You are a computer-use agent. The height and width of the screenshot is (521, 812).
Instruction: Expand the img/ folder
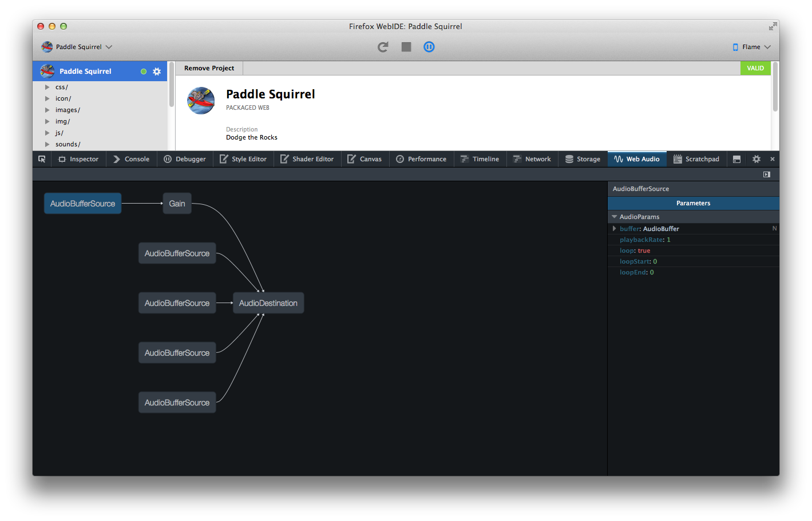tap(47, 121)
